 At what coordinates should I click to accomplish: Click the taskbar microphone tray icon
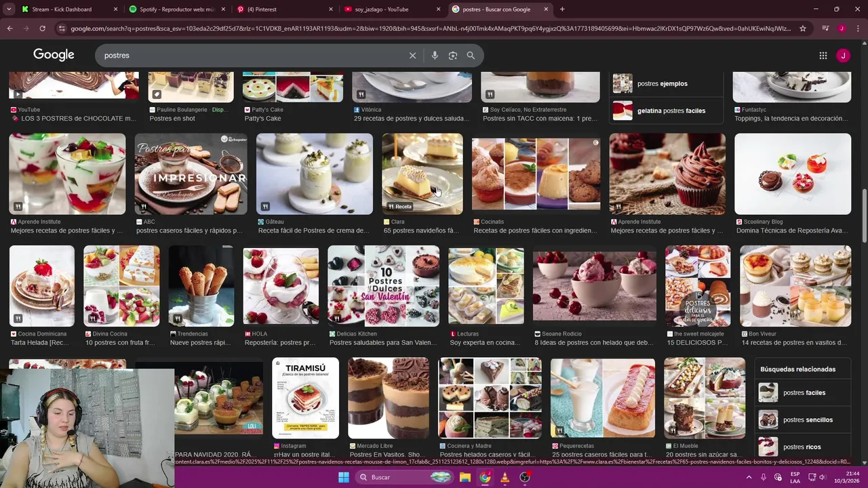(764, 477)
